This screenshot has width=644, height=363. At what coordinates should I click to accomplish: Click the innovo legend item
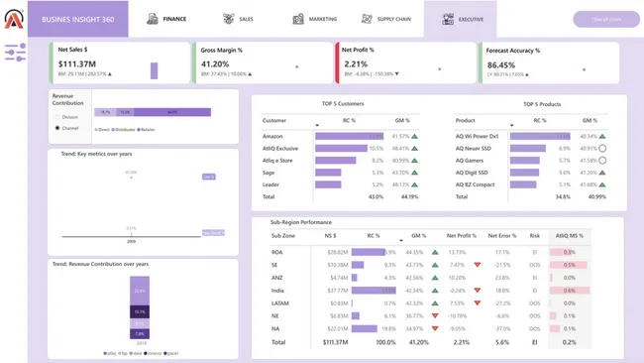(153, 353)
